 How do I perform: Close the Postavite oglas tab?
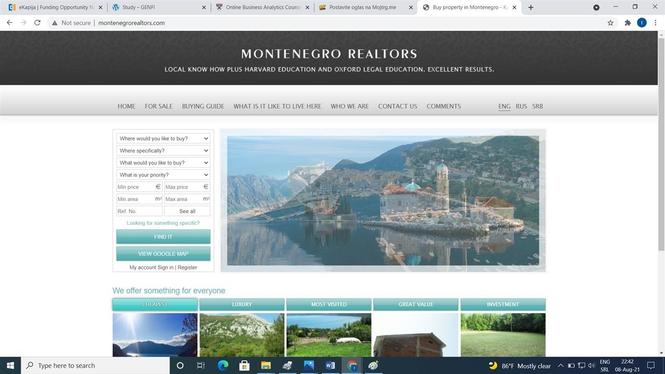(411, 7)
